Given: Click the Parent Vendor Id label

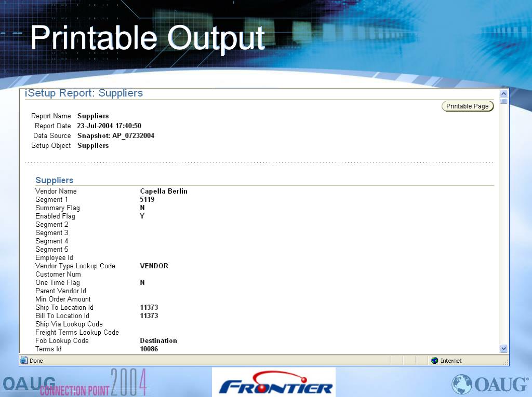Looking at the screenshot, I should tap(61, 291).
